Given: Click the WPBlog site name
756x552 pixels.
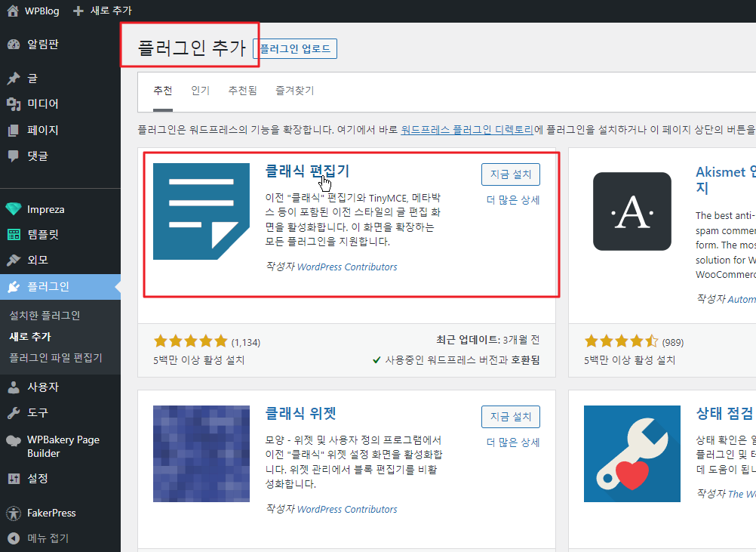Looking at the screenshot, I should click(x=42, y=11).
